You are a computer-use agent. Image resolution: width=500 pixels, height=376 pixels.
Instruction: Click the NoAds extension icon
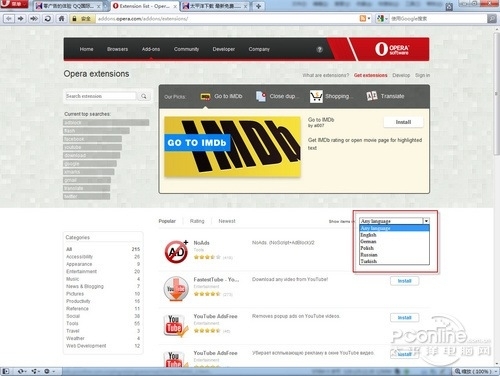[x=176, y=251]
